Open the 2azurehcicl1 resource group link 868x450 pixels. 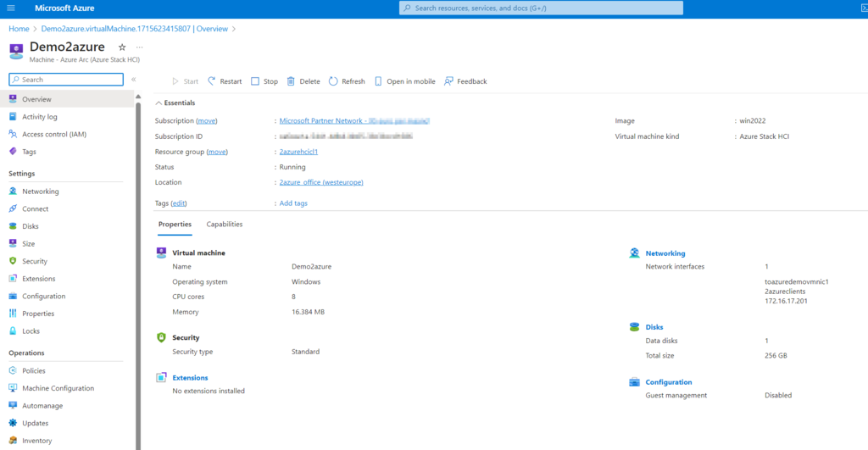(298, 152)
